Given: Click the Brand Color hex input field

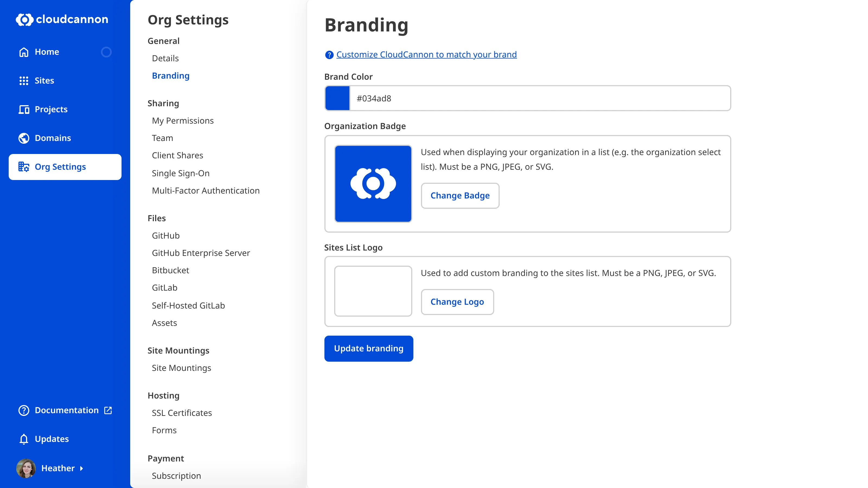Looking at the screenshot, I should 540,98.
